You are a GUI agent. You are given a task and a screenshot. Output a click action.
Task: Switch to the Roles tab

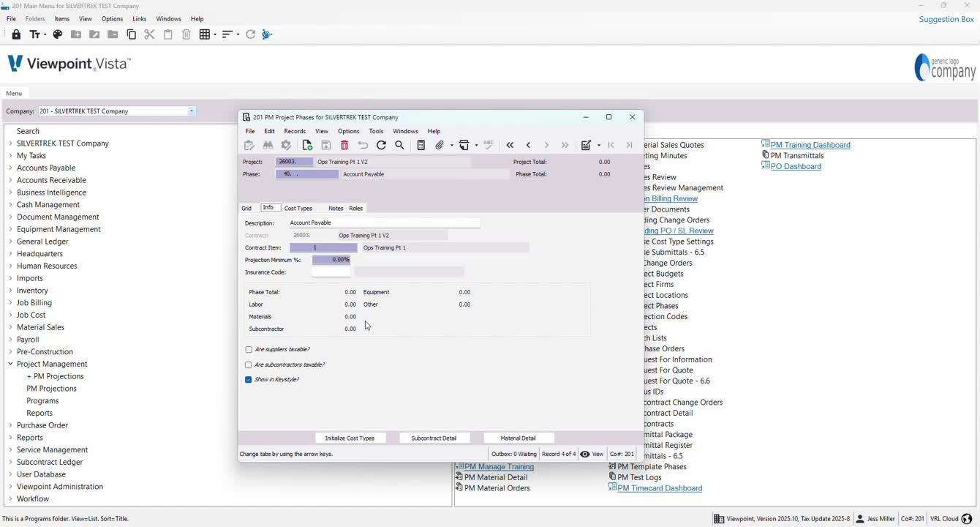point(356,209)
